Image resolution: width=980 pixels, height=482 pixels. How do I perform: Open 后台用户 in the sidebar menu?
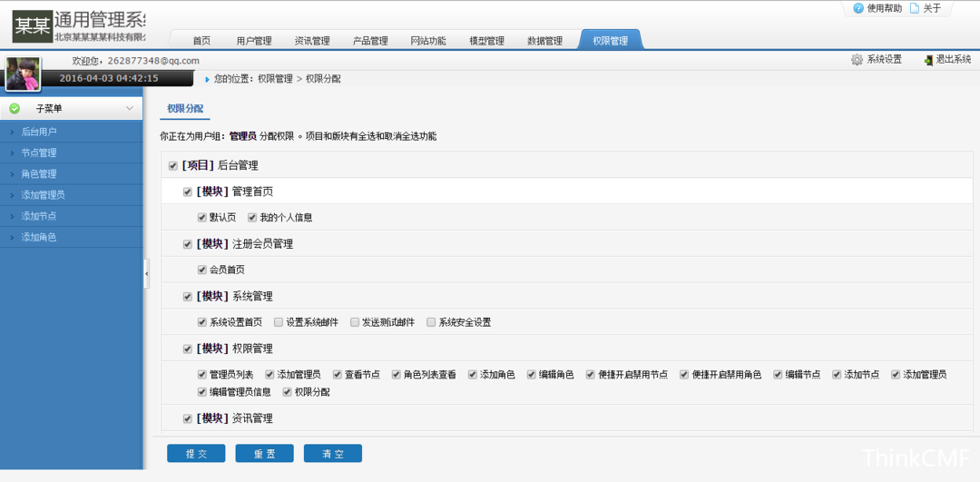click(x=72, y=132)
